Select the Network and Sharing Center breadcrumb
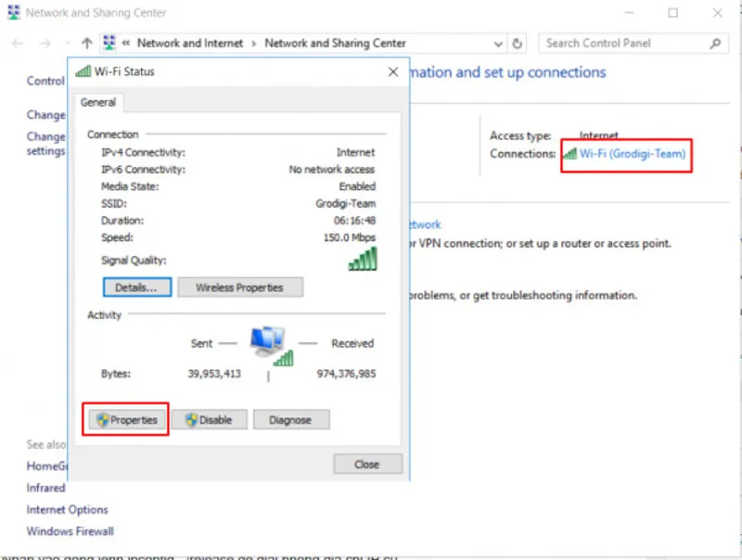 335,43
